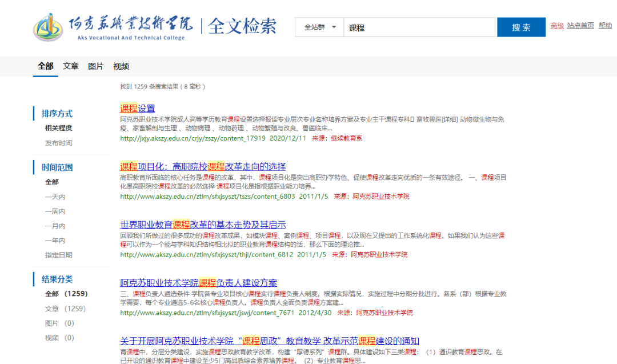Open the 全站群 scope dropdown
This screenshot has height=364, width=617.
point(323,27)
